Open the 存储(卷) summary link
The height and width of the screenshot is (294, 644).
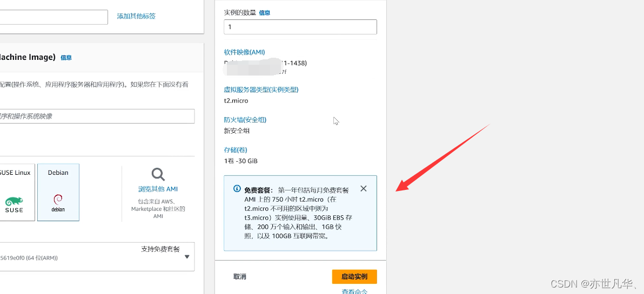tap(236, 149)
